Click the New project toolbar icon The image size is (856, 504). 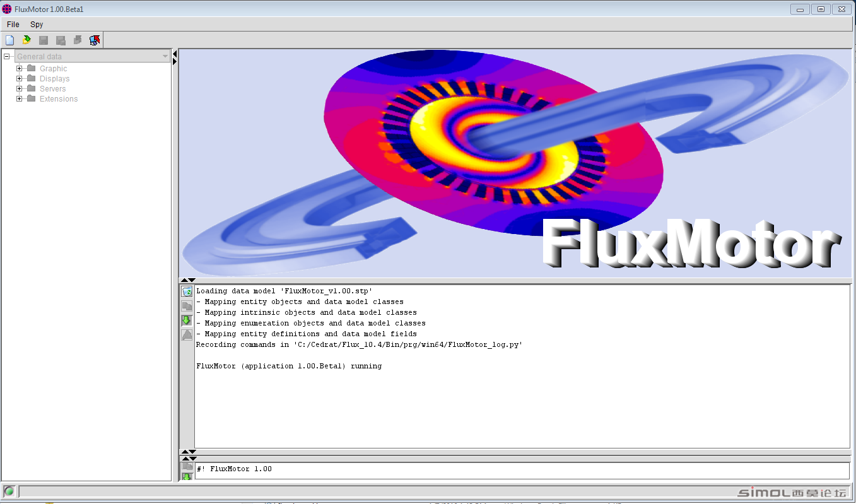tap(9, 40)
